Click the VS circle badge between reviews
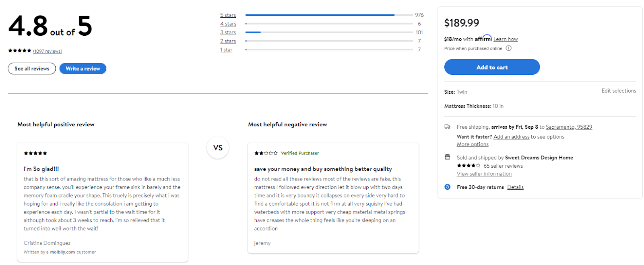The width and height of the screenshot is (644, 265). (x=218, y=148)
